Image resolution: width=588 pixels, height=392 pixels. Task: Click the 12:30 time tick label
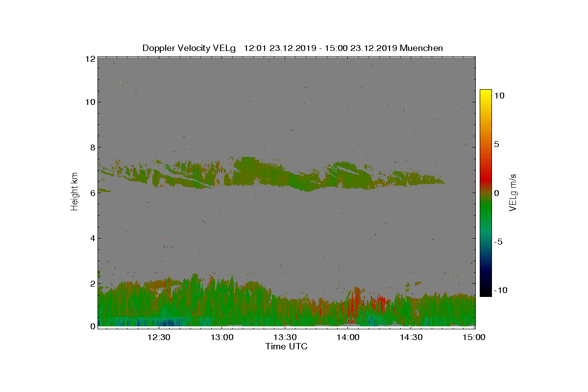(x=159, y=337)
